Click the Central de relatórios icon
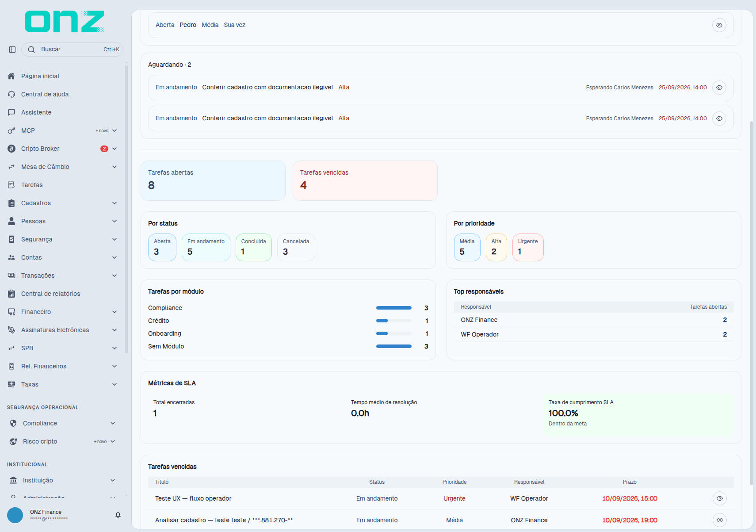The width and height of the screenshot is (756, 532). pos(11,294)
